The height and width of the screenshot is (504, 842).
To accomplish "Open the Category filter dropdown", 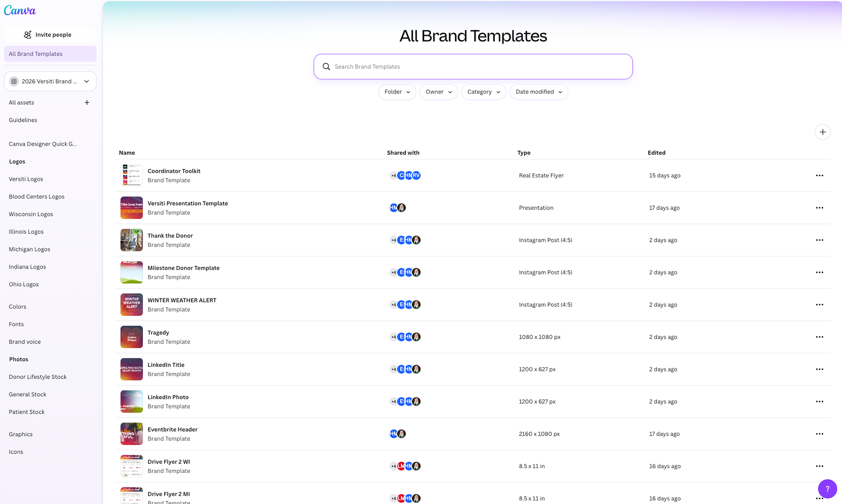I will pos(483,92).
